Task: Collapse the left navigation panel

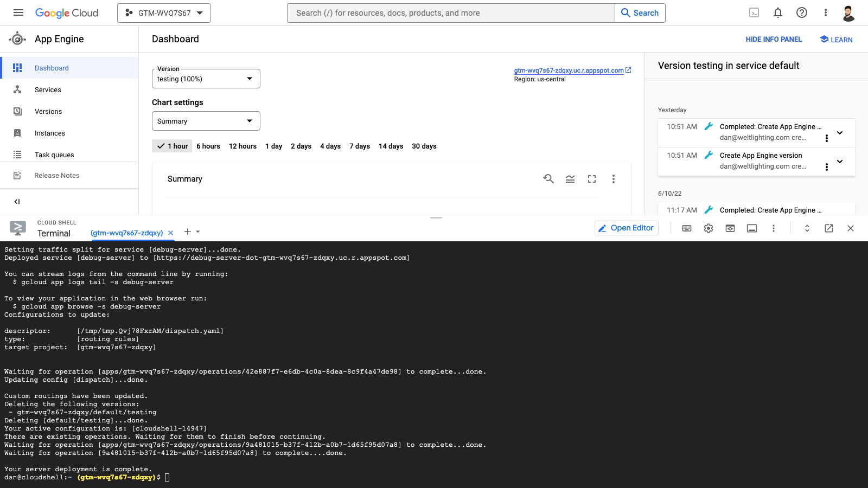Action: coord(17,202)
